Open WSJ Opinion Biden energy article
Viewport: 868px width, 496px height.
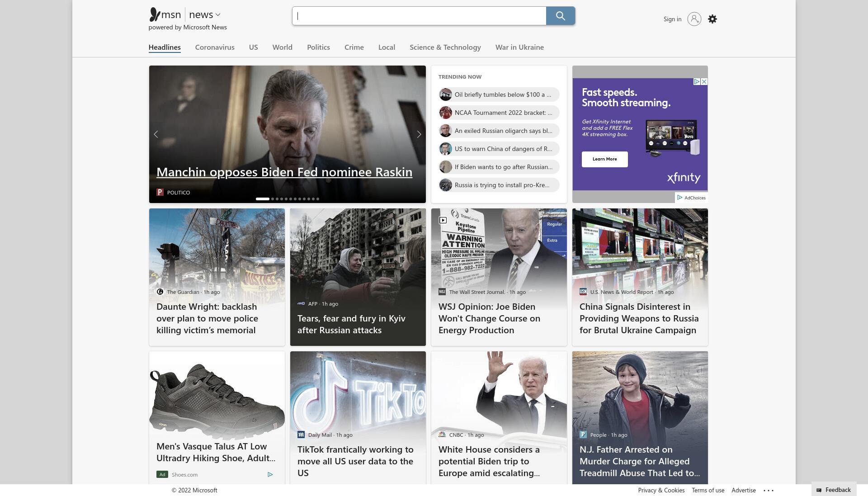coord(489,318)
